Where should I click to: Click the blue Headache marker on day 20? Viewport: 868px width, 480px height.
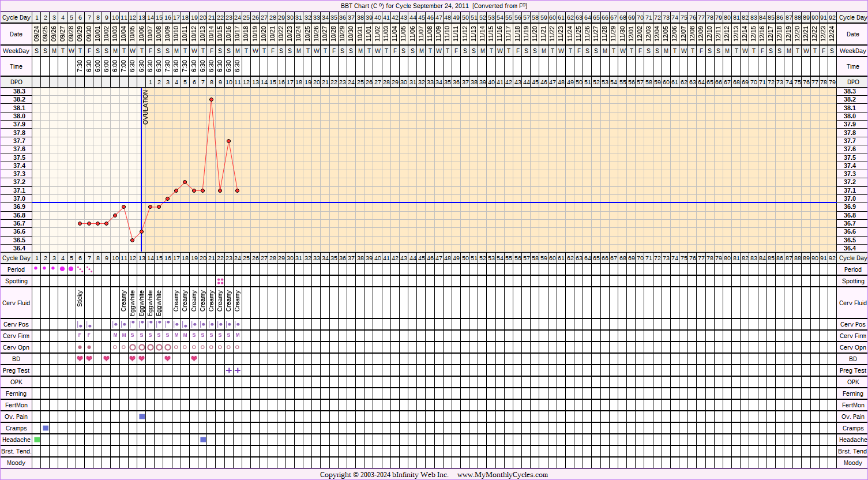pyautogui.click(x=203, y=440)
